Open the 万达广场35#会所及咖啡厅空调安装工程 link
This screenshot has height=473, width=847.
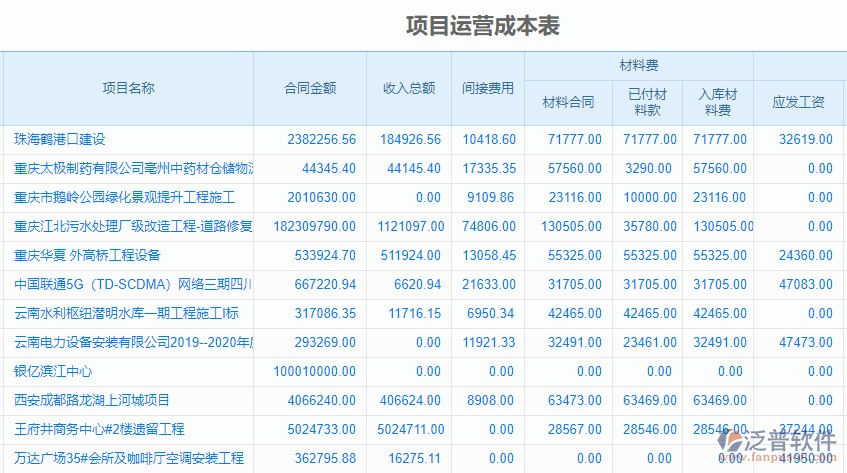point(129,458)
